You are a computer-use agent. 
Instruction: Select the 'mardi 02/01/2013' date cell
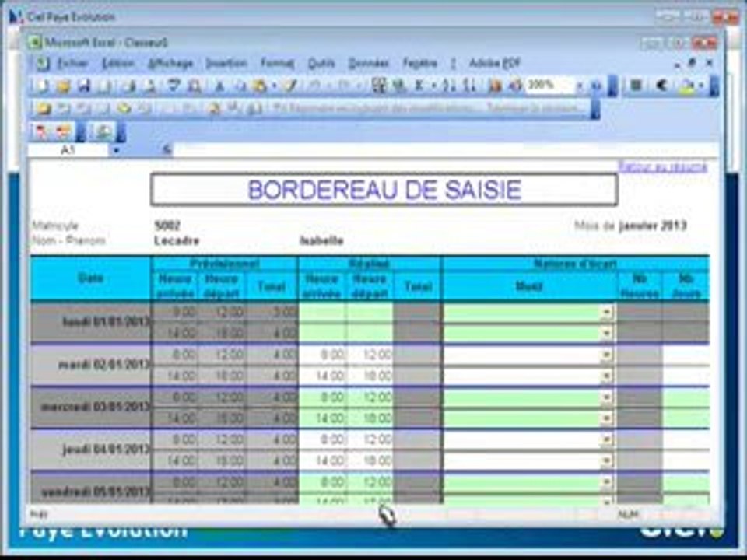91,365
